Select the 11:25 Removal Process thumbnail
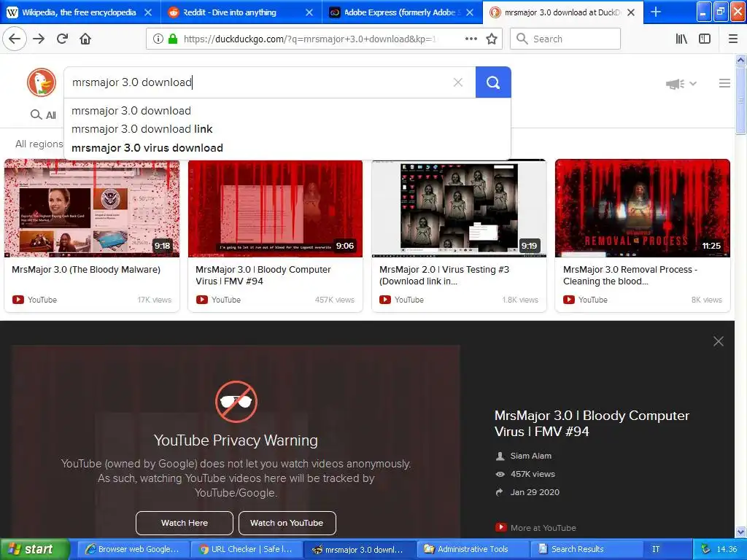This screenshot has height=560, width=747. click(642, 208)
